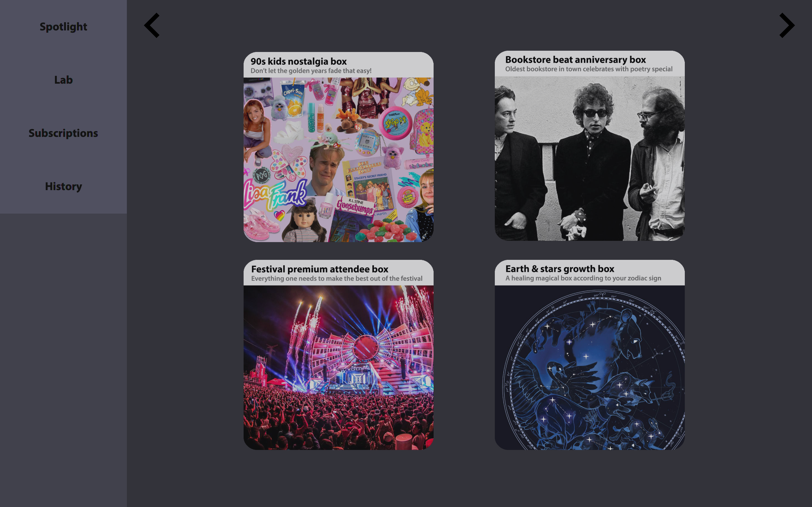Click the Goosebumps book in nostalgia collage
The height and width of the screenshot is (507, 812).
click(x=354, y=205)
